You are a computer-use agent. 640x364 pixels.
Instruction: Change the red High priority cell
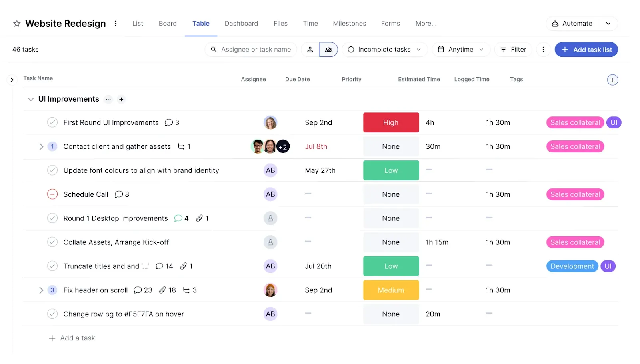pos(391,122)
